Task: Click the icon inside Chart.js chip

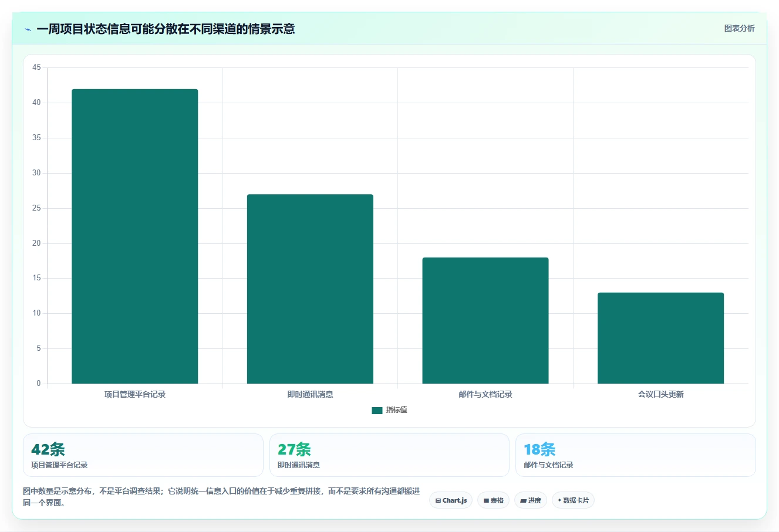Action: 438,501
